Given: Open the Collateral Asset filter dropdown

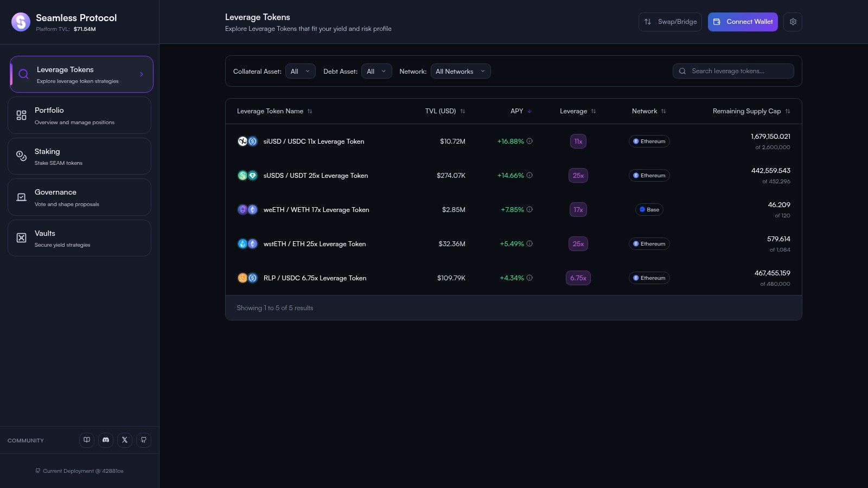Looking at the screenshot, I should click(x=300, y=71).
